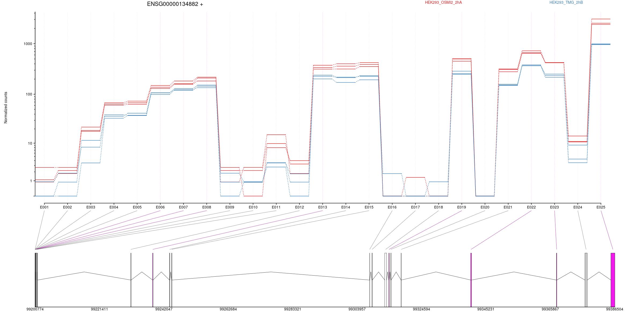The height and width of the screenshot is (322, 644).
Task: Click exon label E003
Action: pyautogui.click(x=91, y=207)
